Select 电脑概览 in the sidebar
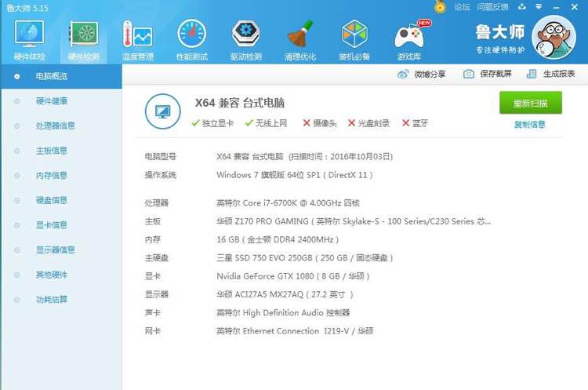Screen dimensions: 588x390 point(61,77)
